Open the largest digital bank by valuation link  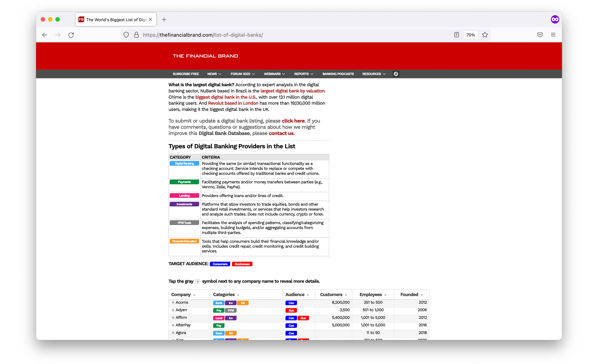[292, 91]
